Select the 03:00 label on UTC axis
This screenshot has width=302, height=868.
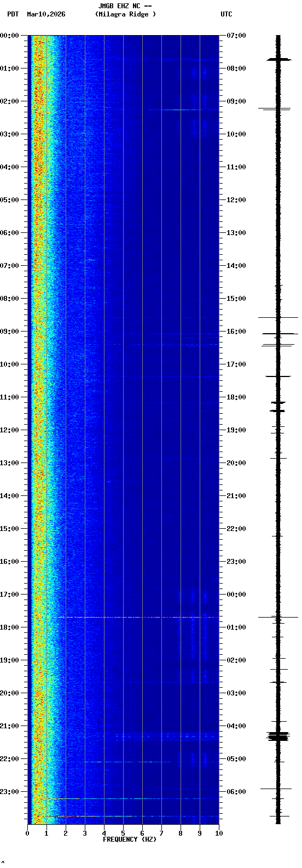coord(236,693)
